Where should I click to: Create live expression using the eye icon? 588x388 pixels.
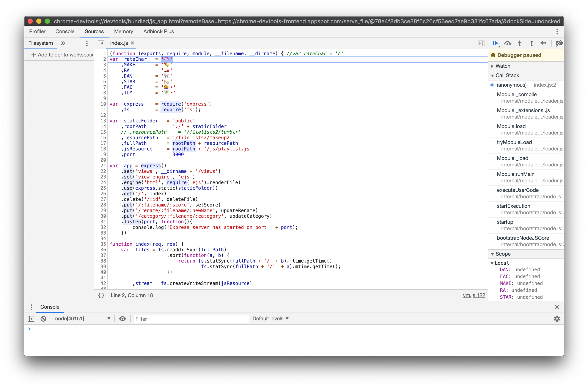[x=122, y=319]
